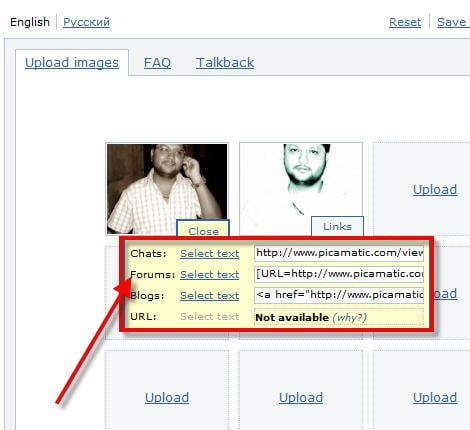Click the Save link at top right
This screenshot has height=430, width=470.
tap(452, 22)
